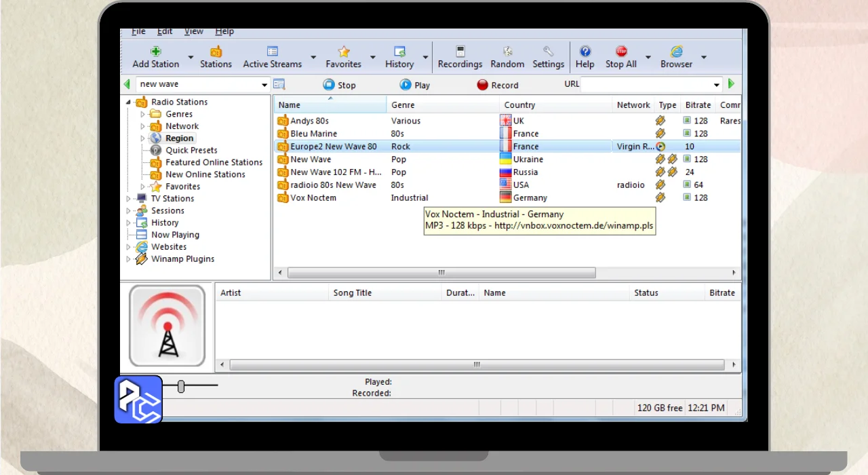The image size is (868, 475).
Task: Open Settings wrench icon
Action: click(548, 52)
